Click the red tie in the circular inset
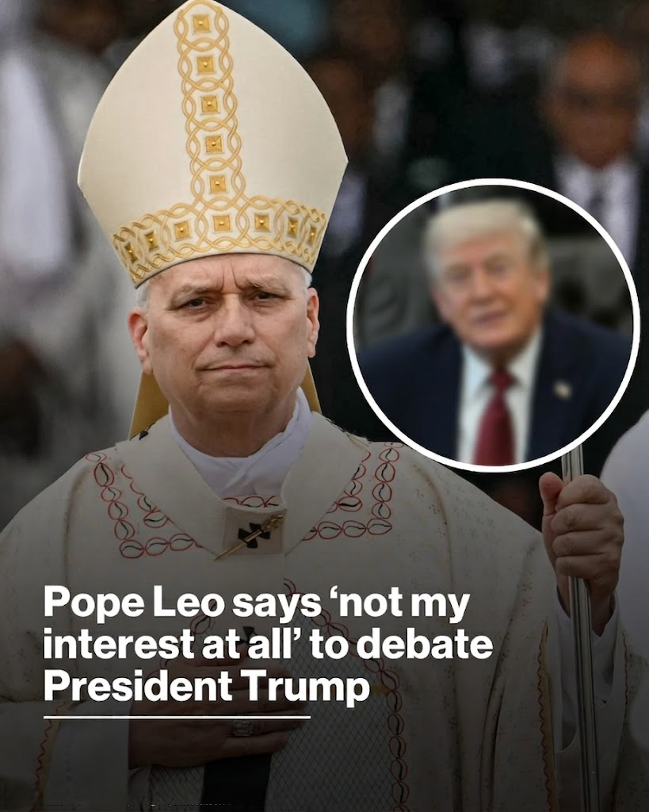Image resolution: width=649 pixels, height=812 pixels. (x=494, y=419)
